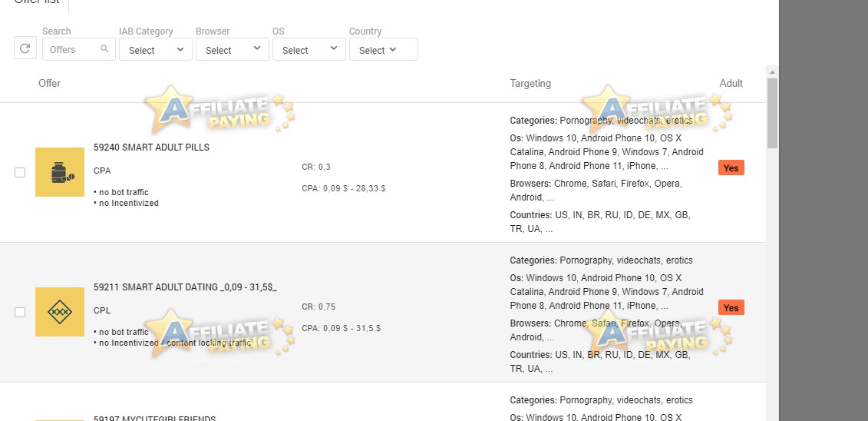The height and width of the screenshot is (421, 868).
Task: Click the CPL label under SMART ADULT DATING
Action: (x=102, y=310)
